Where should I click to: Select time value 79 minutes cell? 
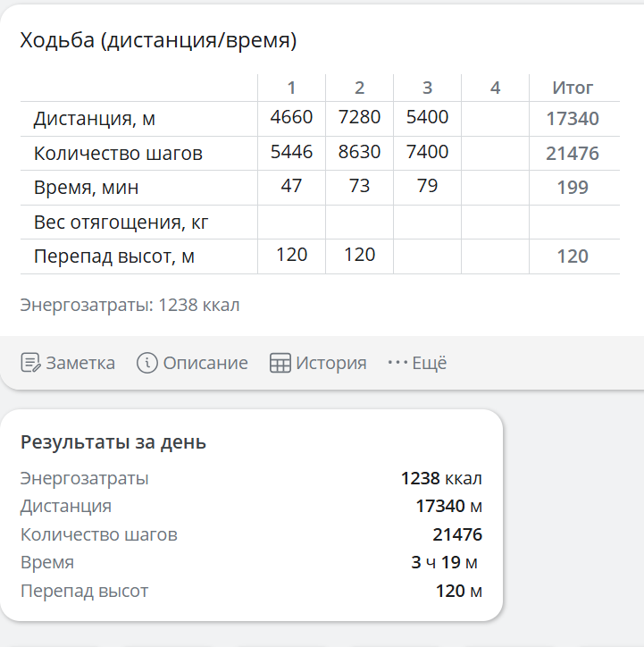click(x=427, y=186)
